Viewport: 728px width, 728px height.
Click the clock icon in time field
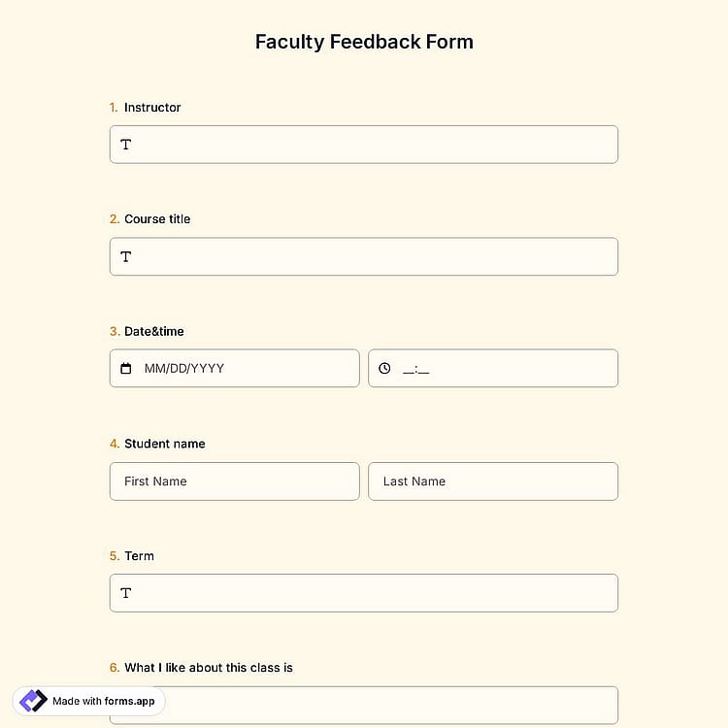[x=384, y=368]
